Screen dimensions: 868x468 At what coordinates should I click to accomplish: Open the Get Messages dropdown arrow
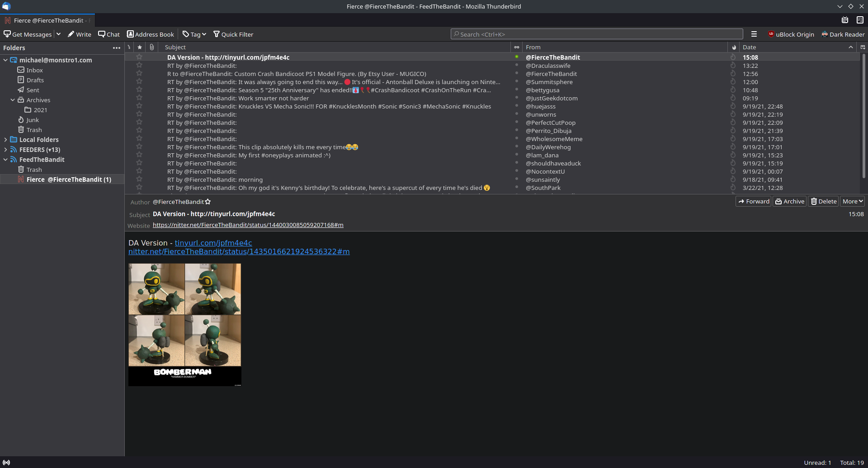pos(58,34)
